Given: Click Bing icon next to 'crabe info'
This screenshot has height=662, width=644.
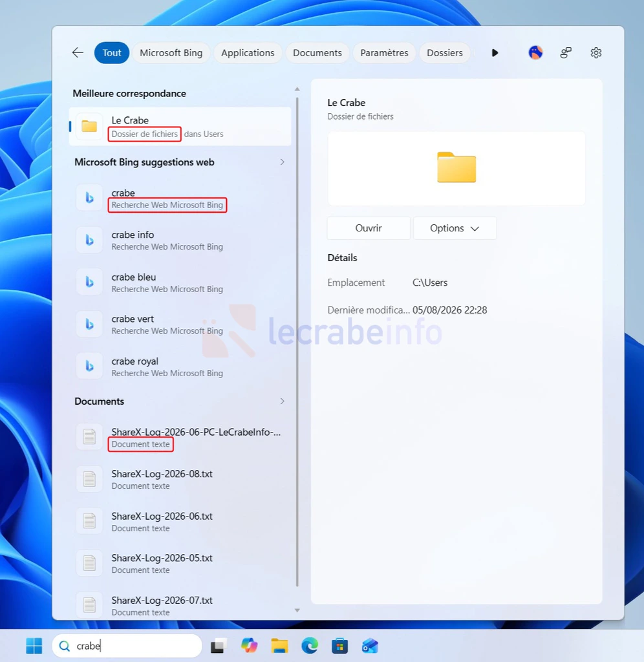Looking at the screenshot, I should coord(89,240).
